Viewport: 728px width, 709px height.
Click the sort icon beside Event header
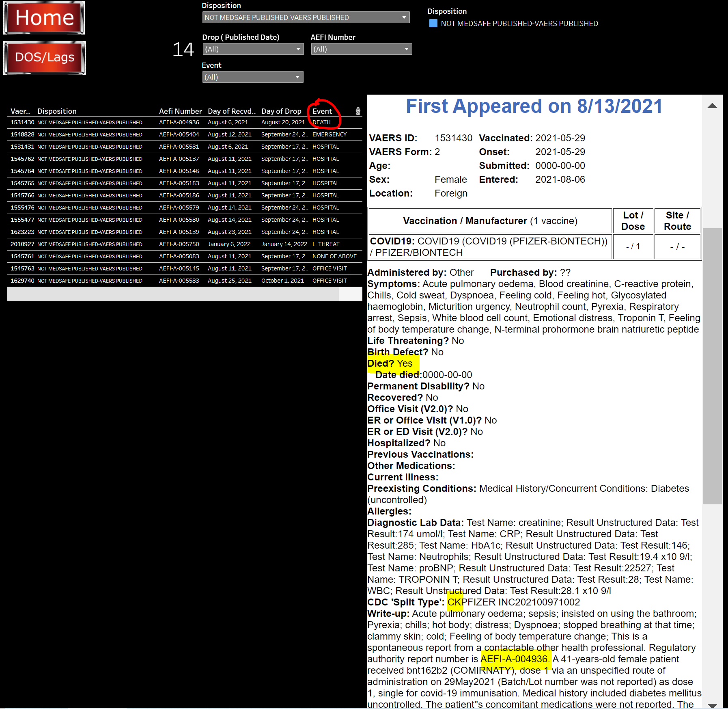coord(358,111)
